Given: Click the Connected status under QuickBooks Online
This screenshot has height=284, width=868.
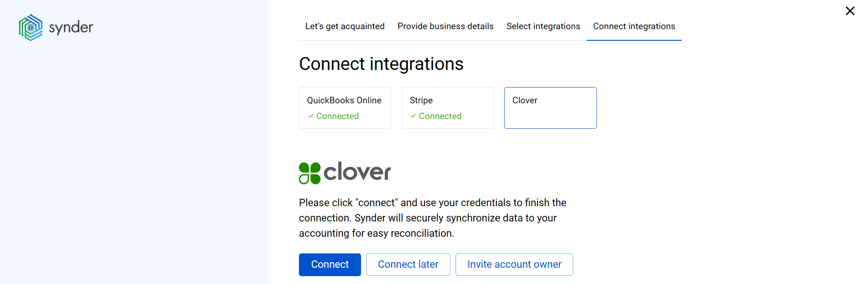Looking at the screenshot, I should (337, 116).
